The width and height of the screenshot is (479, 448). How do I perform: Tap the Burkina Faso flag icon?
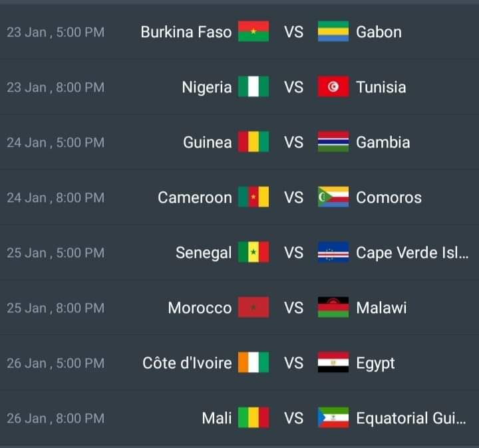pyautogui.click(x=253, y=31)
